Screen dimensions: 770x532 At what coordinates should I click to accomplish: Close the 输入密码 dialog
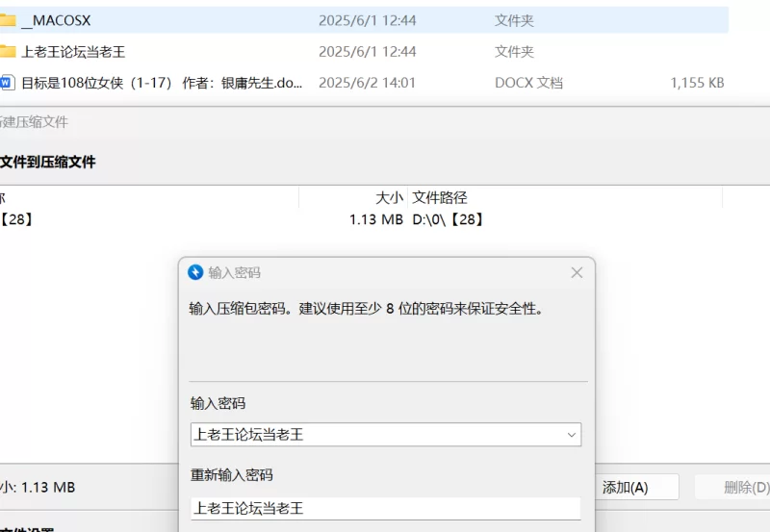point(577,272)
